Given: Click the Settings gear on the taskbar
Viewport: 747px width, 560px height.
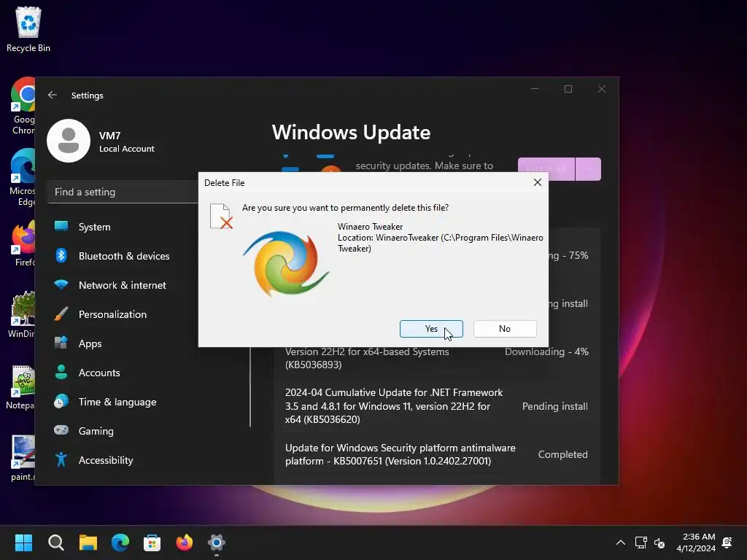Looking at the screenshot, I should click(x=216, y=542).
